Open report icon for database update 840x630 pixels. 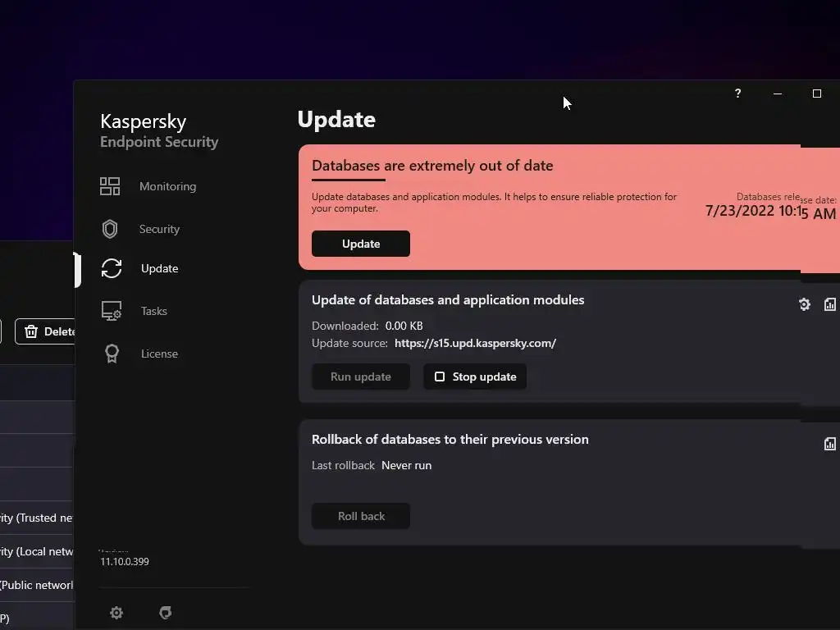click(830, 304)
